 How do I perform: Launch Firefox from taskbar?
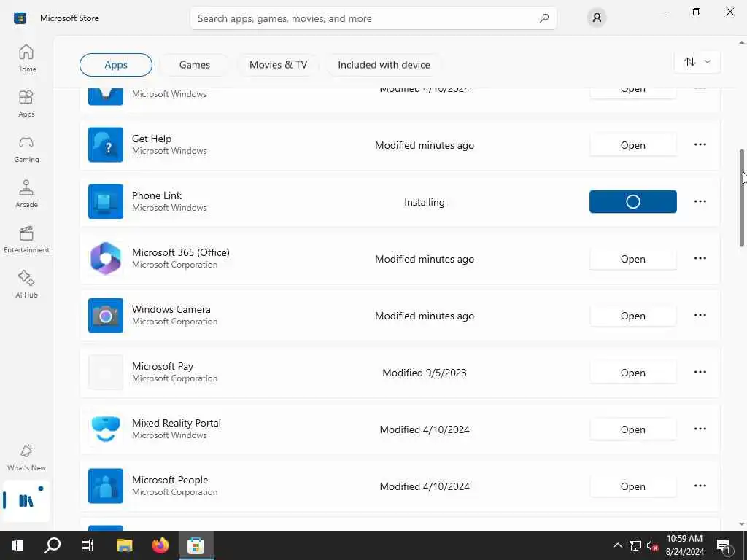coord(160,545)
